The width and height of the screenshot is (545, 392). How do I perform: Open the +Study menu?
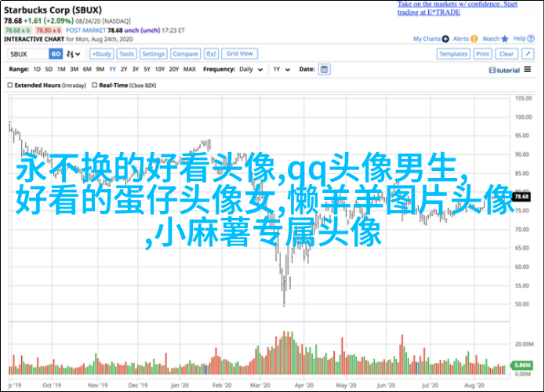point(101,54)
